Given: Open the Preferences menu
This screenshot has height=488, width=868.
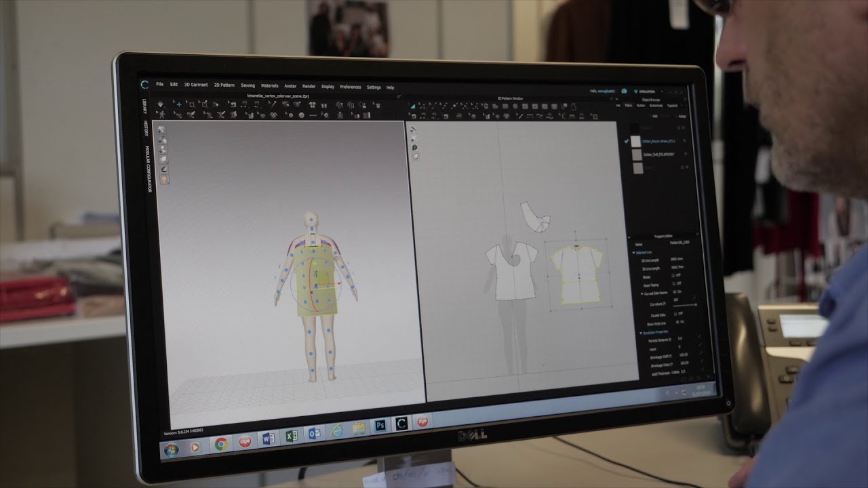Looking at the screenshot, I should pyautogui.click(x=351, y=87).
